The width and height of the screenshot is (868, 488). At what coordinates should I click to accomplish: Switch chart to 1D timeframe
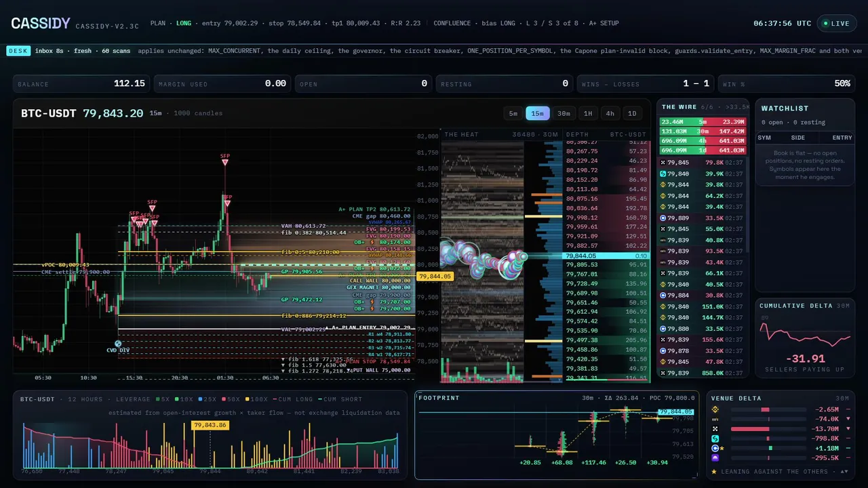[x=632, y=113]
